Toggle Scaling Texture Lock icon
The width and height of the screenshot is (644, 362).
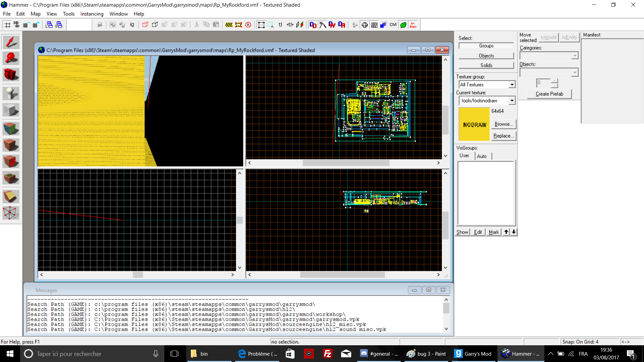click(x=290, y=25)
